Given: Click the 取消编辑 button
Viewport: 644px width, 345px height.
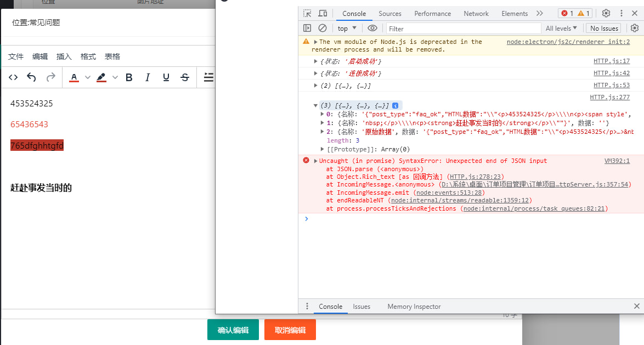Looking at the screenshot, I should tap(290, 330).
